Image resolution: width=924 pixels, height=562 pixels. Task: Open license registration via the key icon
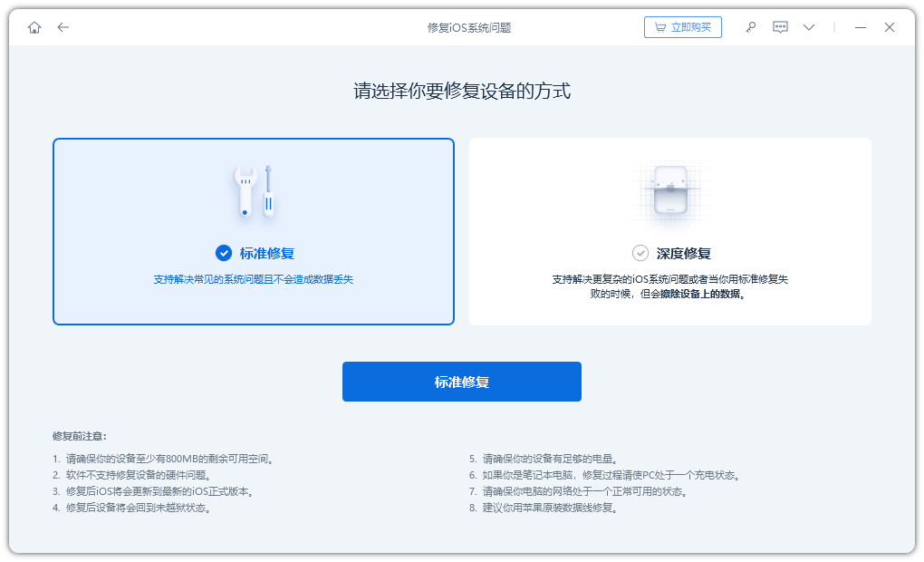tap(750, 27)
